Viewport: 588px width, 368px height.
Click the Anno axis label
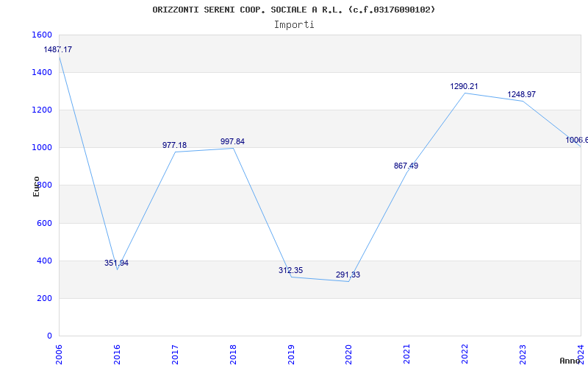570,361
